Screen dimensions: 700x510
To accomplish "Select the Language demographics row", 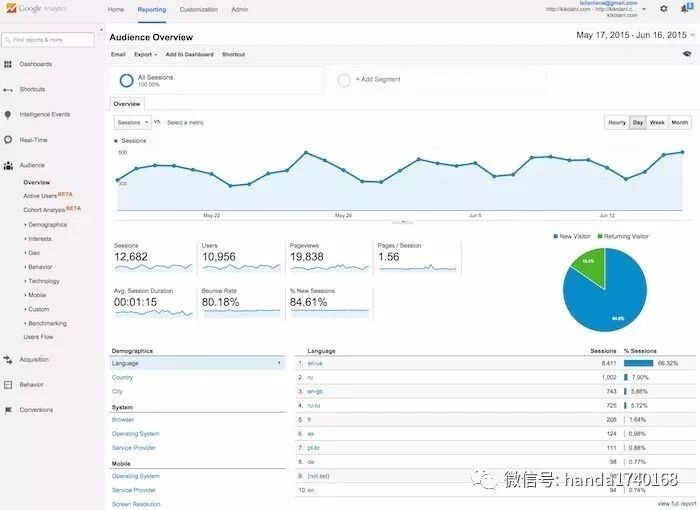I will tap(197, 363).
